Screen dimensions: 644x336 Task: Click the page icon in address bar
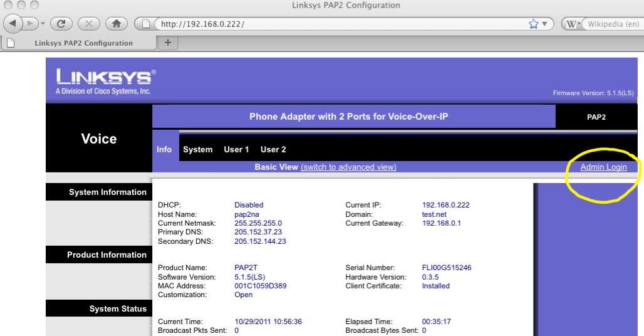(x=146, y=24)
